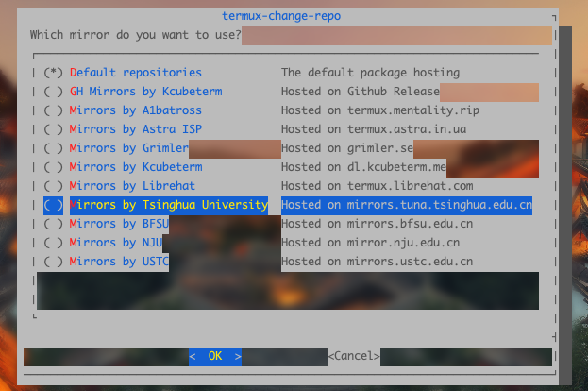Pick the Mirrors by Grimler radio button
Viewport: 588px width, 391px height.
pos(54,148)
